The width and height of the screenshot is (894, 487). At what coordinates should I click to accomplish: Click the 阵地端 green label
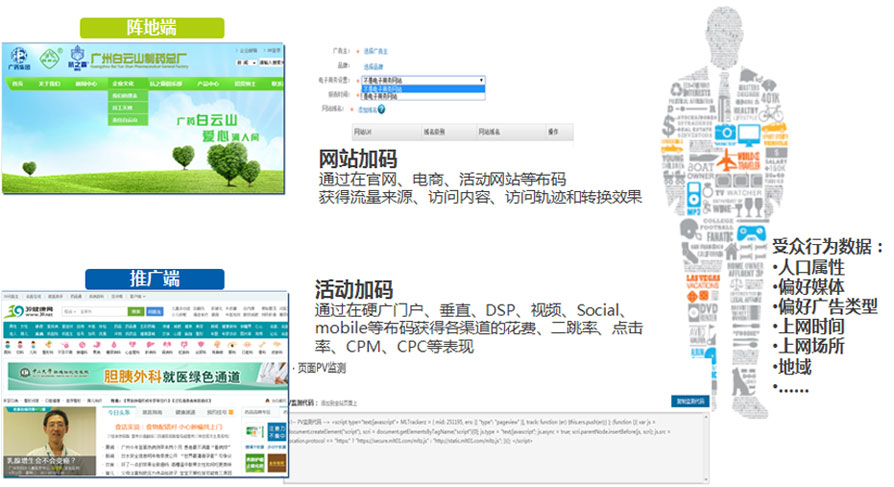152,27
